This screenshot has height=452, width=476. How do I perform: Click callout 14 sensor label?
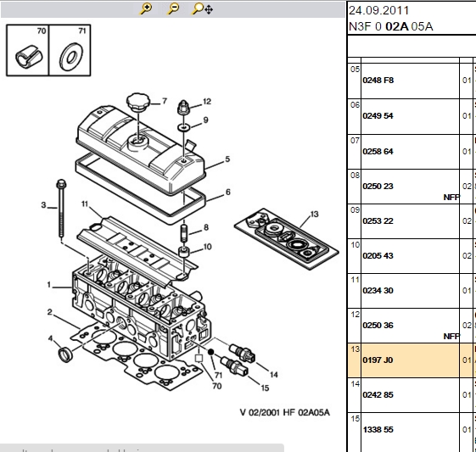274,375
